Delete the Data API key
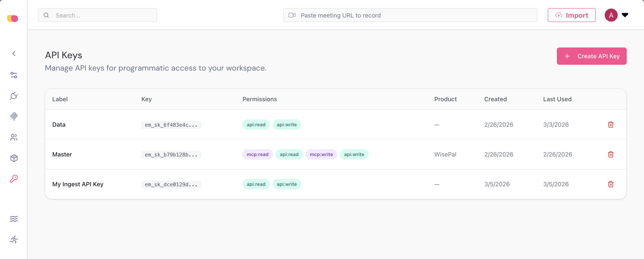644x259 pixels. 611,125
